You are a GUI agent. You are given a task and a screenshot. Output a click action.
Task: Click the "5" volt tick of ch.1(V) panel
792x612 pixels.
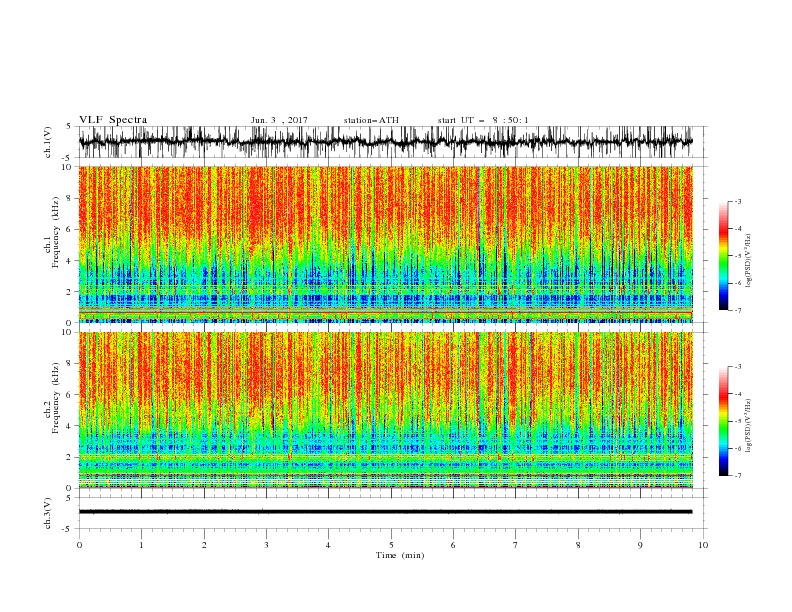[69, 127]
